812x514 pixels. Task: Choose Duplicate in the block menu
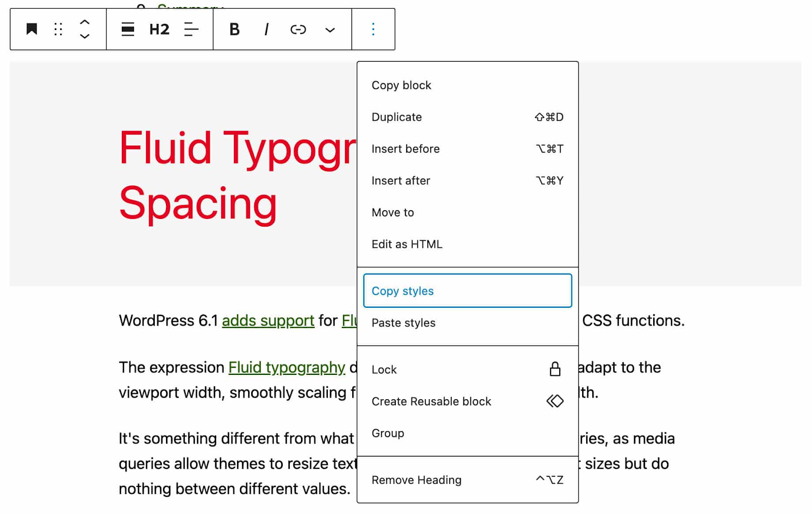click(467, 117)
